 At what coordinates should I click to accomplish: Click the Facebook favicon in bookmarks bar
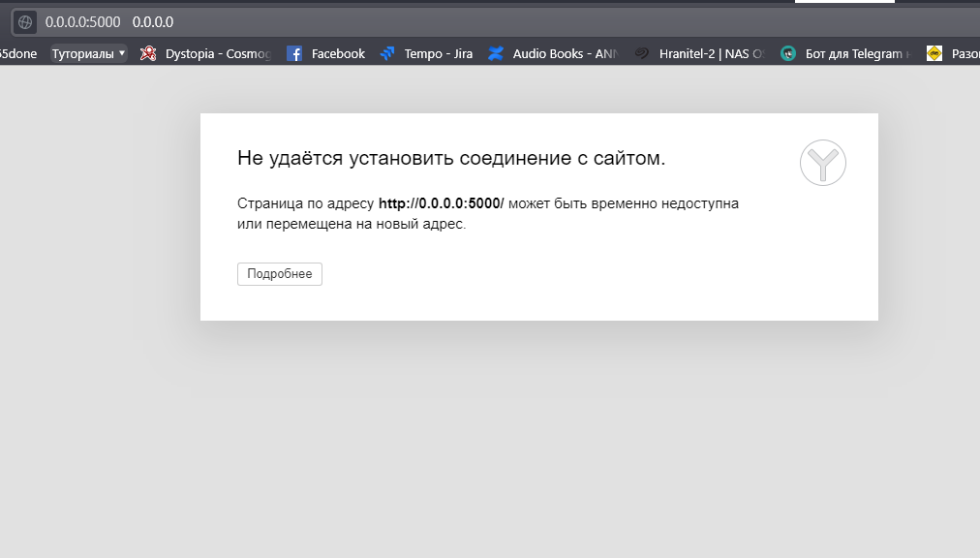coord(294,54)
